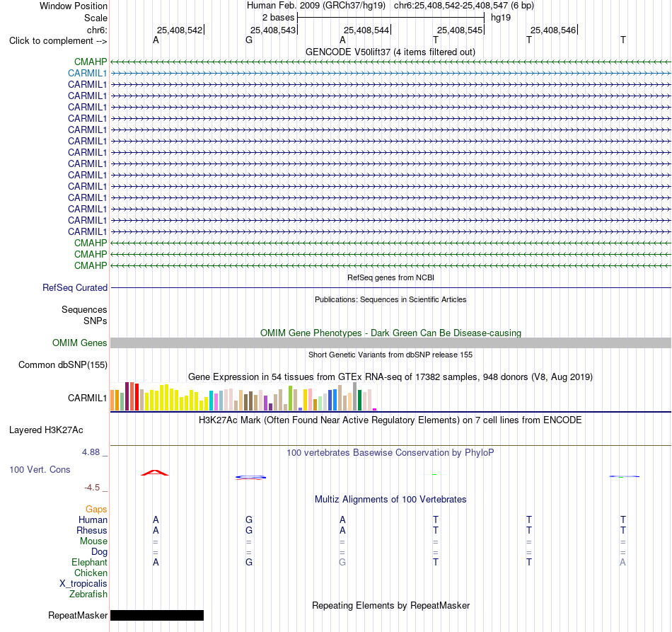Open 'Short Genetic Variants from dbSNP release 155'
Screen dimensions: 672x632
(390, 355)
